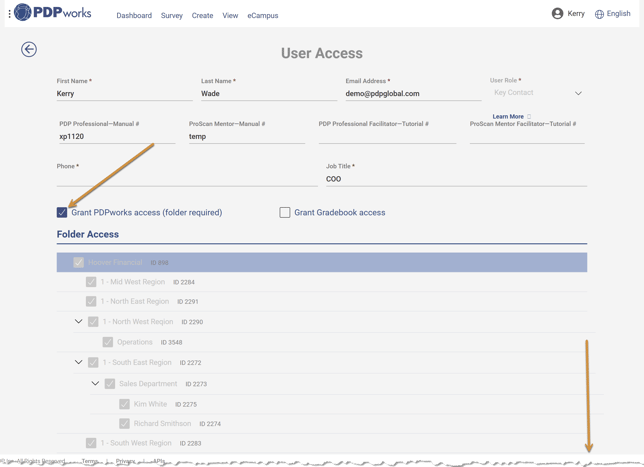644x467 pixels.
Task: Click the First Name field
Action: tap(124, 94)
